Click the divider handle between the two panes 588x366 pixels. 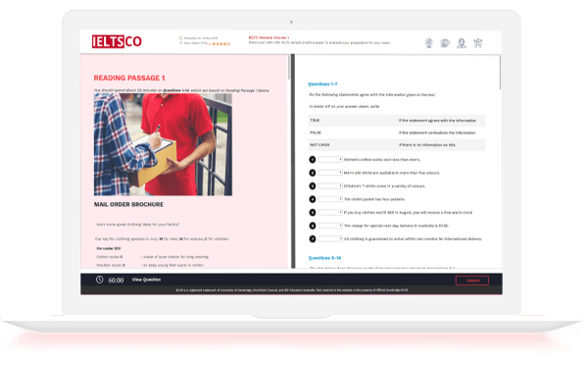click(x=293, y=162)
